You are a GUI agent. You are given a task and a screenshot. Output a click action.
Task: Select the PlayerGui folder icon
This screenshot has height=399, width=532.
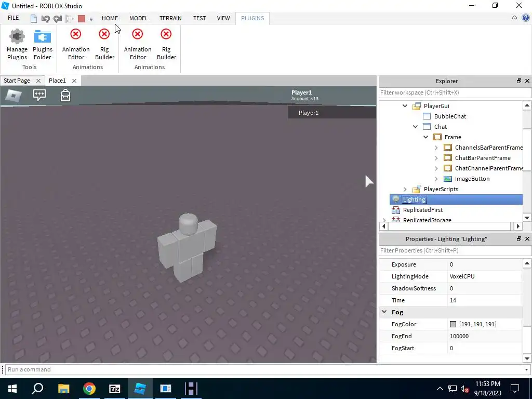(x=416, y=106)
